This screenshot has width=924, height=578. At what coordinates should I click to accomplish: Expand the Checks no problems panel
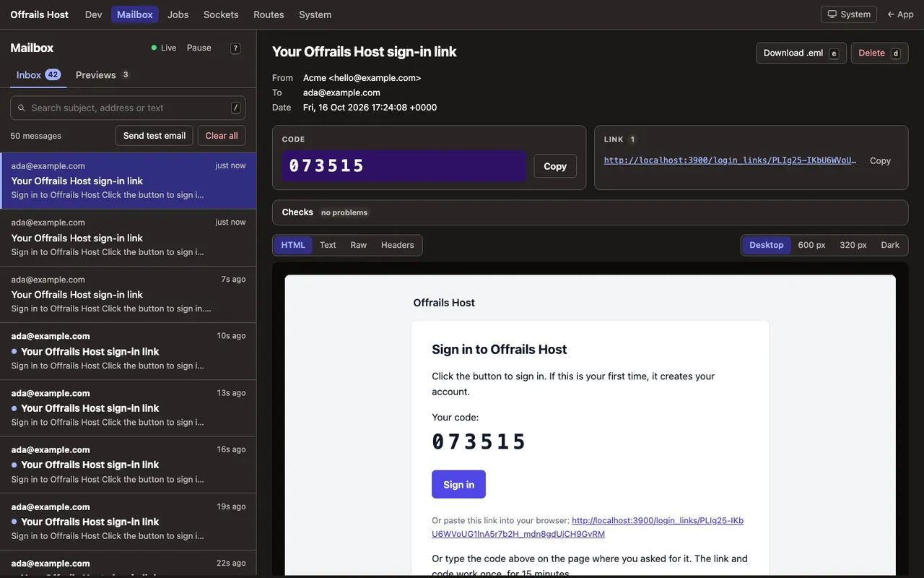pyautogui.click(x=590, y=212)
